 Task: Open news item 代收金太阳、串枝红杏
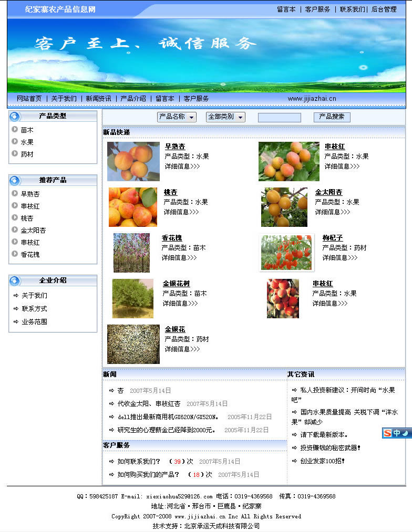(x=149, y=404)
